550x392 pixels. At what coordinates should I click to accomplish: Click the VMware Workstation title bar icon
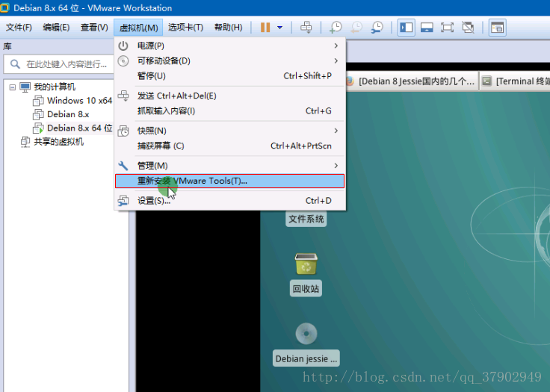point(4,7)
